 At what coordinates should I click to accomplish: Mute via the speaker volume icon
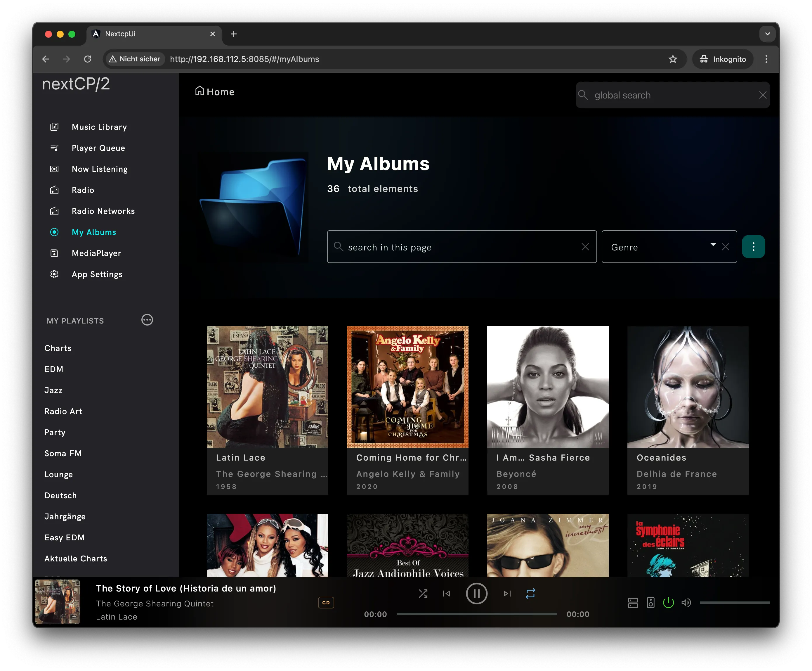(x=686, y=603)
